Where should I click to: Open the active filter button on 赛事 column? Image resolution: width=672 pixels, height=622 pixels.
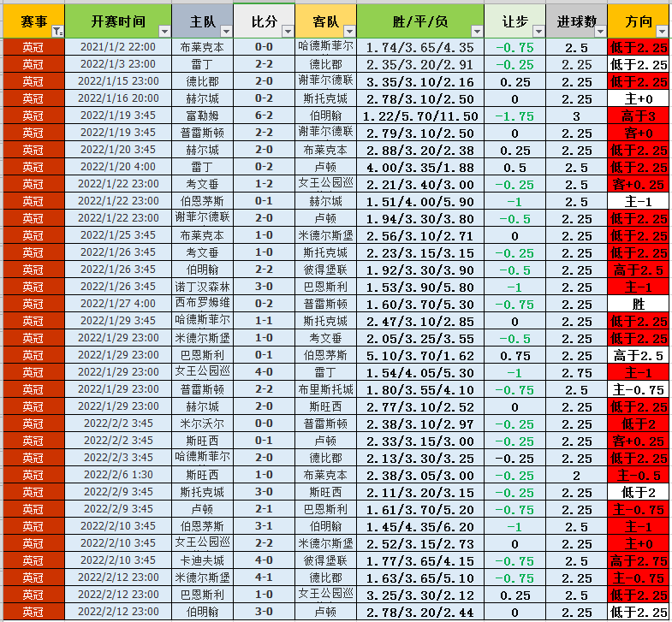(57, 32)
